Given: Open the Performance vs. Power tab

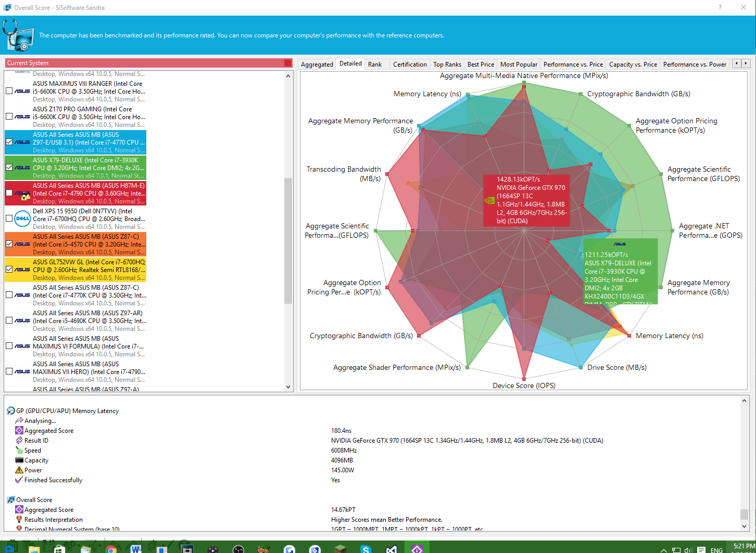Looking at the screenshot, I should click(695, 65).
